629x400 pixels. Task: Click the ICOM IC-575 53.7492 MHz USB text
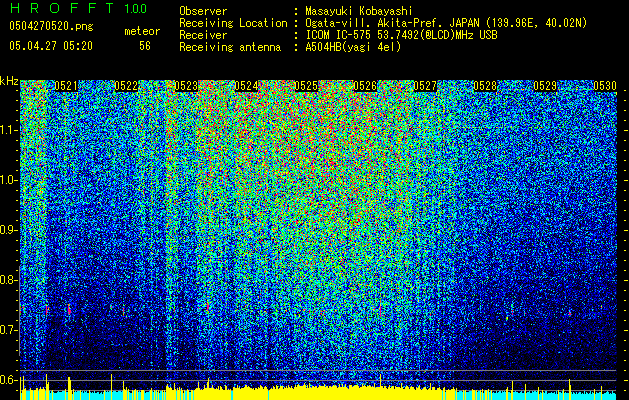401,35
